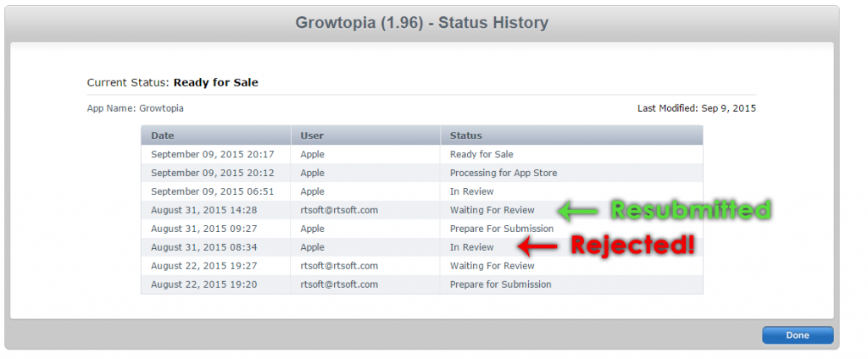Click Apple user in the 20:17 row

[312, 154]
